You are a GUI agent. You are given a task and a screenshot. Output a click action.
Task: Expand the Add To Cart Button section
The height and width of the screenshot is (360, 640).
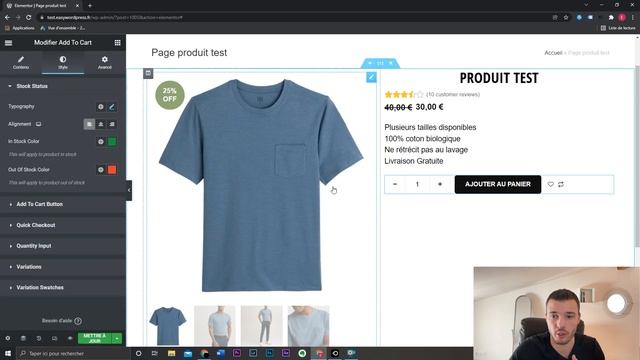tap(63, 204)
